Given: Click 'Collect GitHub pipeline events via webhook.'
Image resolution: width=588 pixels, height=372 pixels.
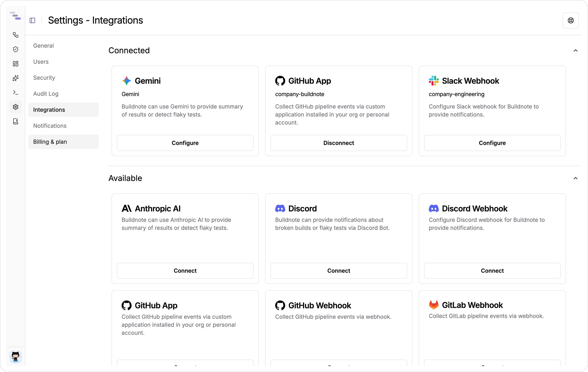Looking at the screenshot, I should 333,317.
